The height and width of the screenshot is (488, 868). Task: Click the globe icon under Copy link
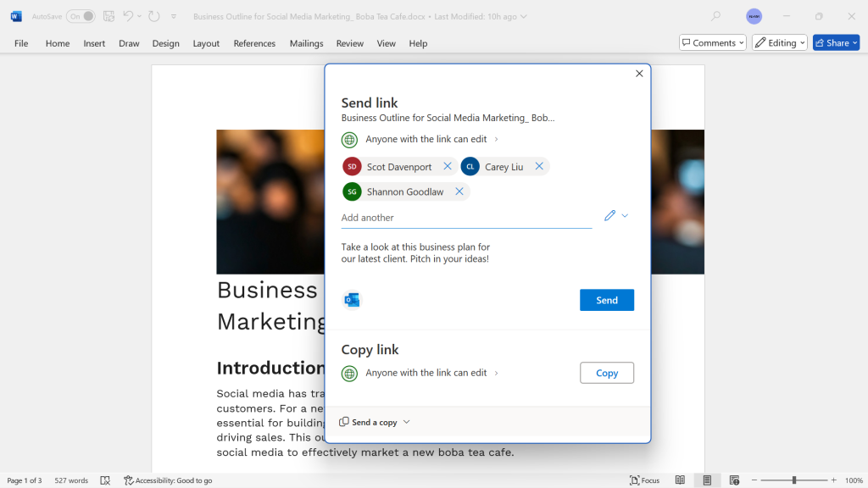coord(349,374)
